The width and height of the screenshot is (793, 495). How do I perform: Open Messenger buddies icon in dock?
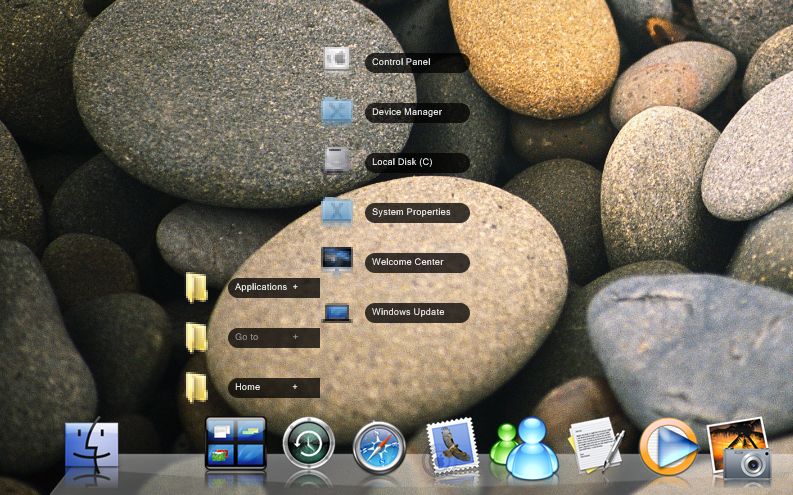pyautogui.click(x=524, y=449)
